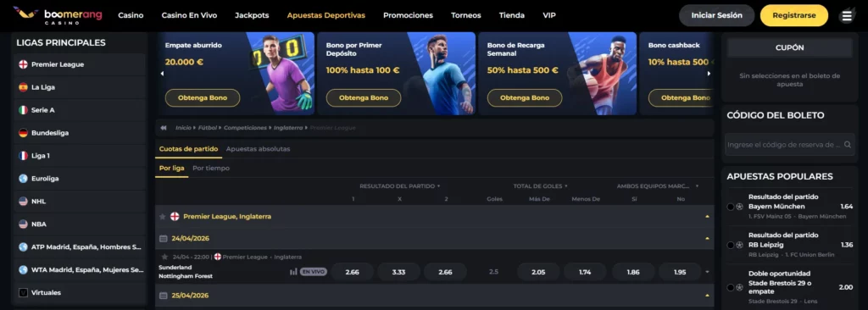This screenshot has height=310, width=868.
Task: Click the USA flag beside NBA
Action: (23, 224)
